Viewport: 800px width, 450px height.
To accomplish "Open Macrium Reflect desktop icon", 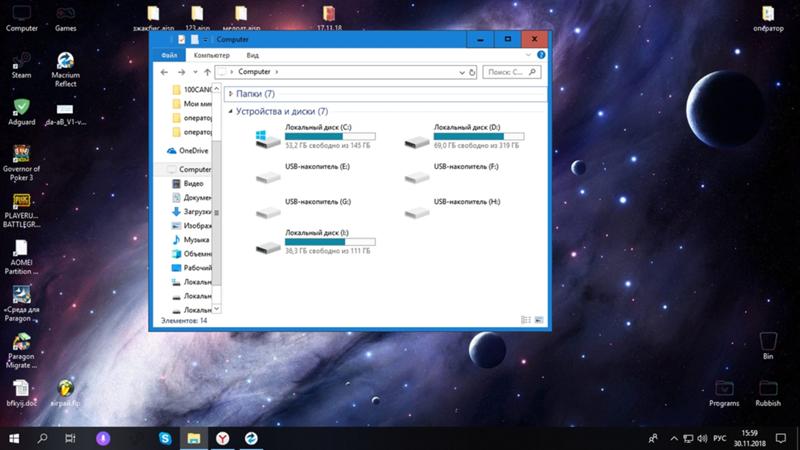I will click(65, 70).
